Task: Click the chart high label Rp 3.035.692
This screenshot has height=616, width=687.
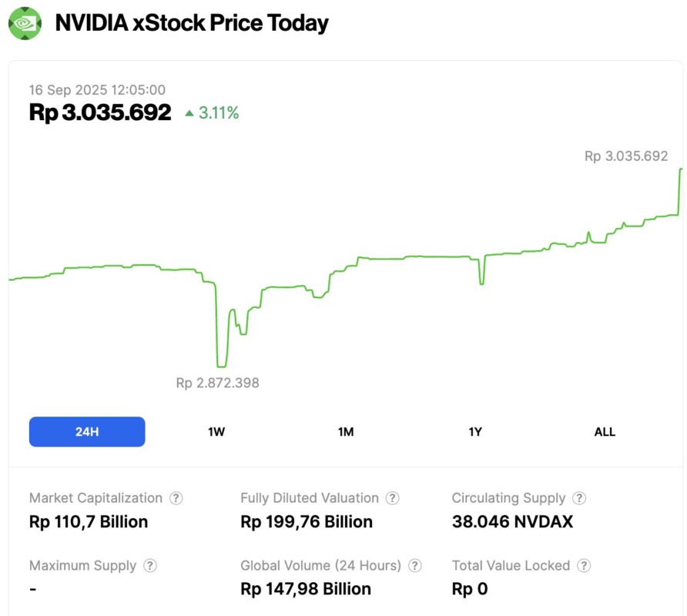Action: coord(628,156)
